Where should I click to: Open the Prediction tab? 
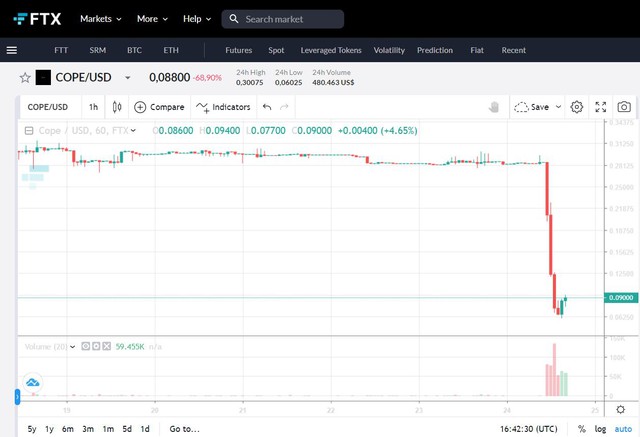(x=435, y=50)
